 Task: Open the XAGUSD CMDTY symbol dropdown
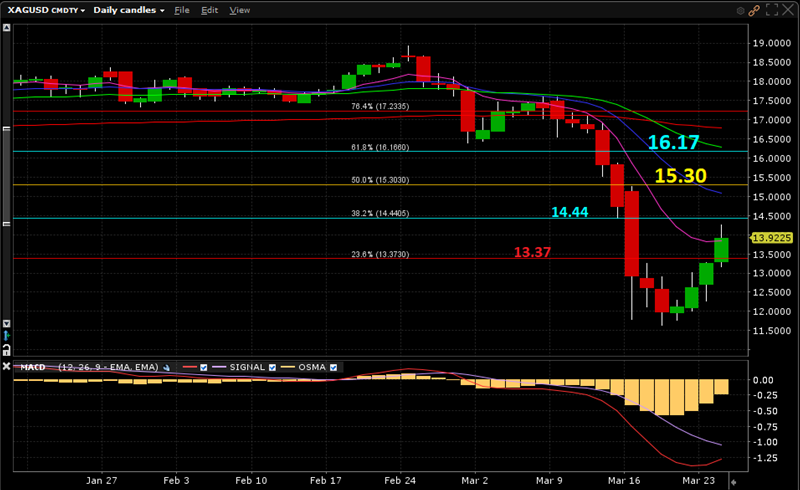point(46,10)
